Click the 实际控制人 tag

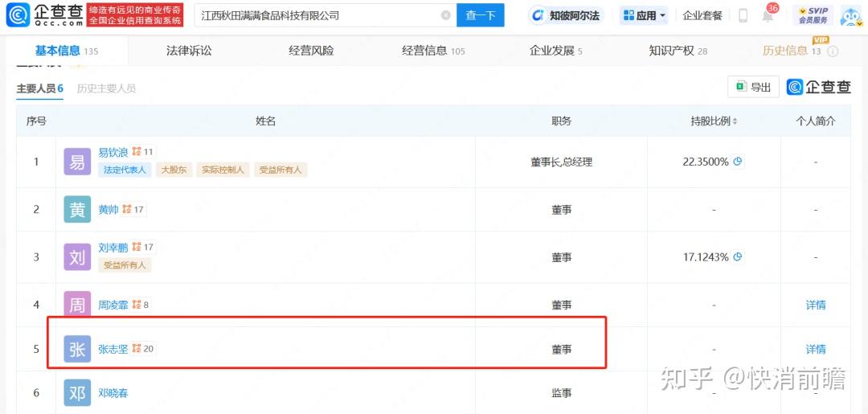(x=223, y=170)
